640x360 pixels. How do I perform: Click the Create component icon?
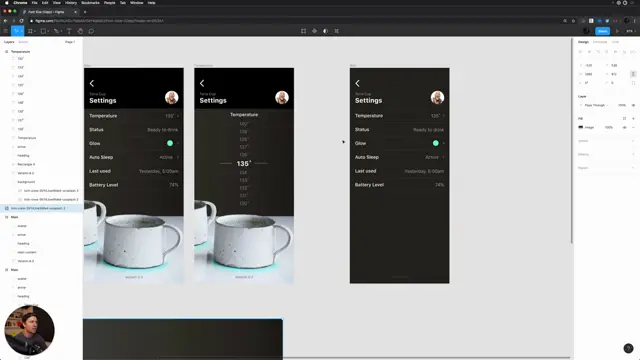point(314,31)
